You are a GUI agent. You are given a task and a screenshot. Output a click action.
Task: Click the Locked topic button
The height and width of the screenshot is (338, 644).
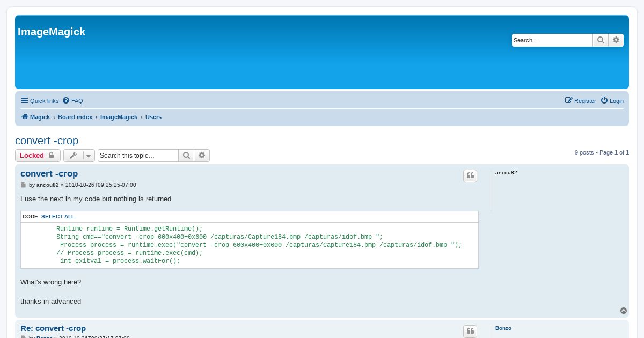[38, 156]
